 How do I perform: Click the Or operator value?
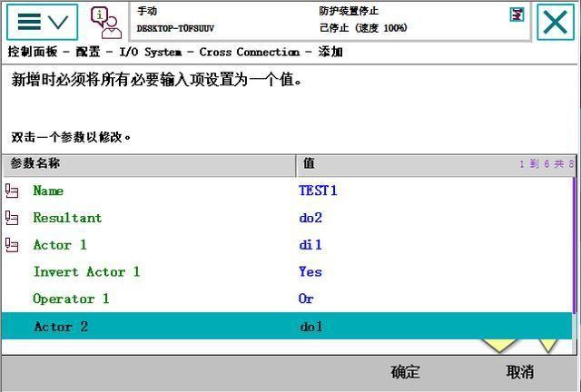[x=306, y=299]
